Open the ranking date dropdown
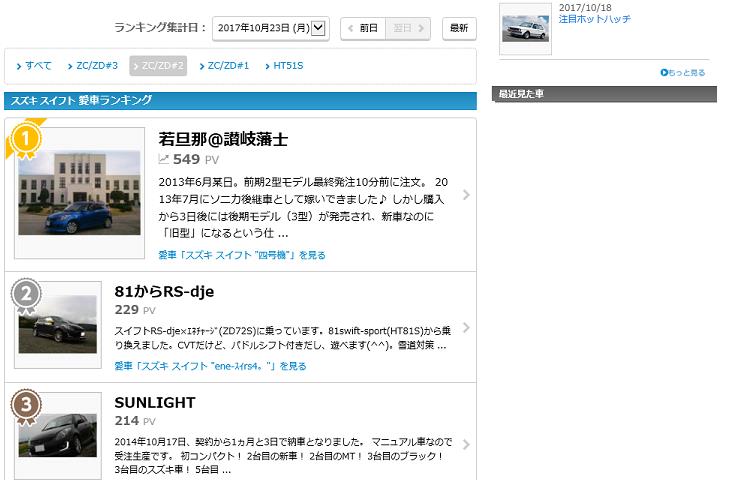This screenshot has width=732, height=480. (x=271, y=28)
